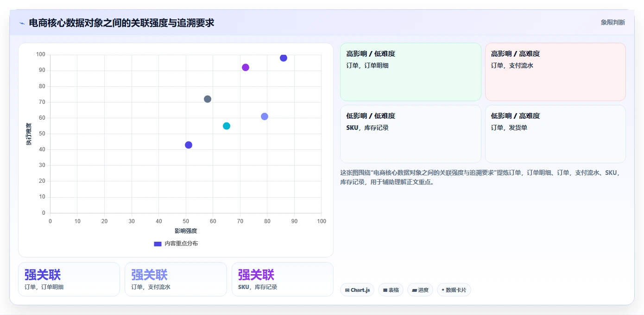Click 订单，订单明细 under the indigo 强关联
This screenshot has width=644, height=315.
tap(44, 287)
